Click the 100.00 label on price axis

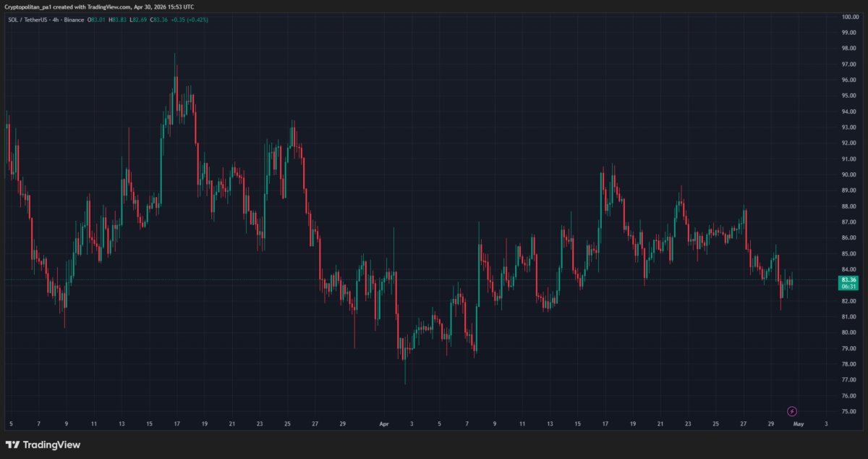850,17
